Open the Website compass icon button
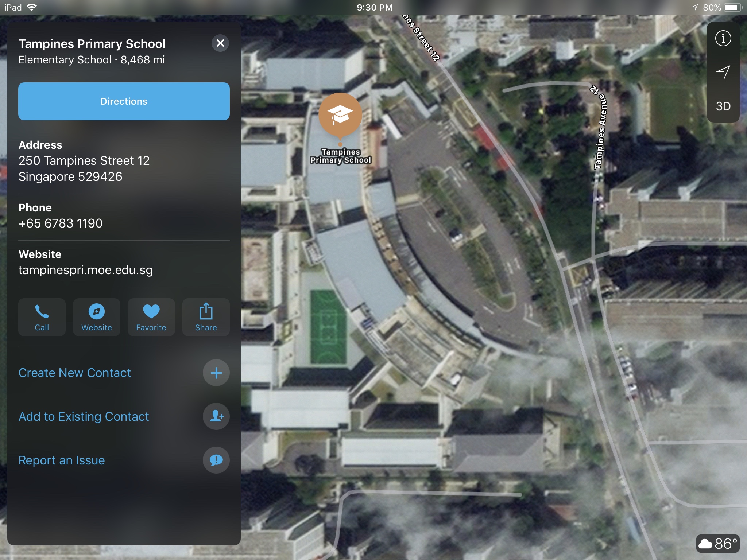This screenshot has height=560, width=747. coord(97,317)
